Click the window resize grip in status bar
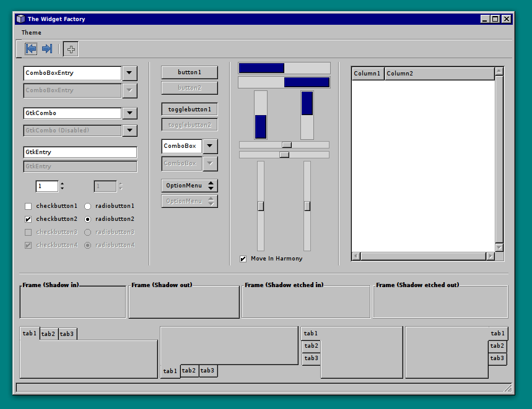 coord(508,388)
